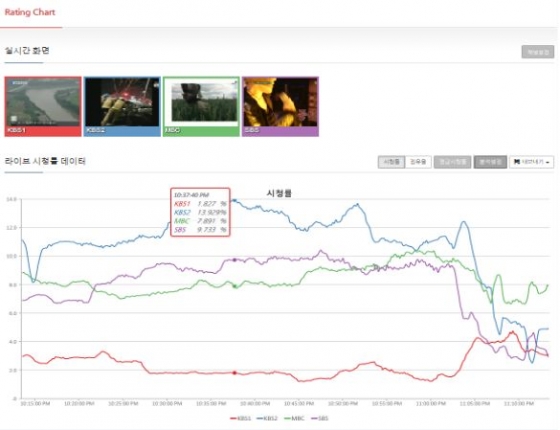Click y-axis label 10.0
This screenshot has width=560, height=430.
[x=11, y=256]
